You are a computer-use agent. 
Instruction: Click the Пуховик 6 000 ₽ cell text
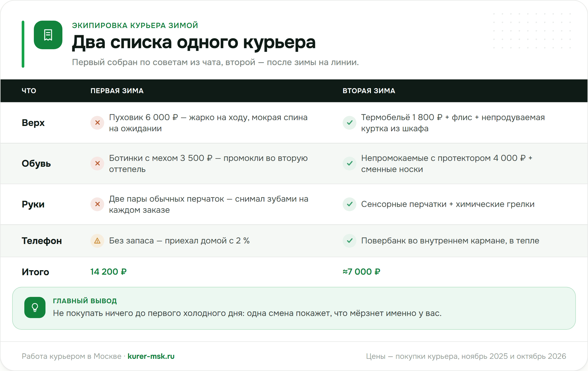(x=208, y=123)
